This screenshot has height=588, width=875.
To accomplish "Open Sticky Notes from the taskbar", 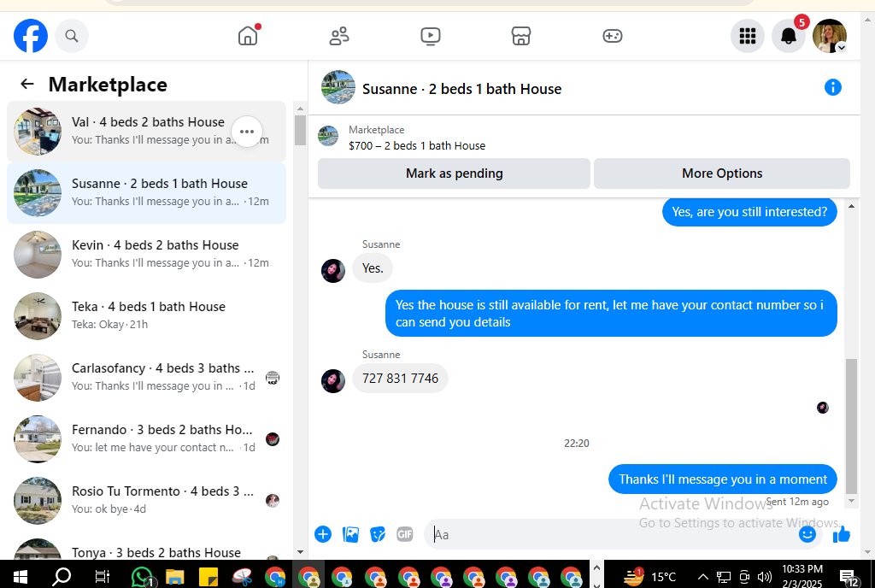I will pyautogui.click(x=208, y=576).
